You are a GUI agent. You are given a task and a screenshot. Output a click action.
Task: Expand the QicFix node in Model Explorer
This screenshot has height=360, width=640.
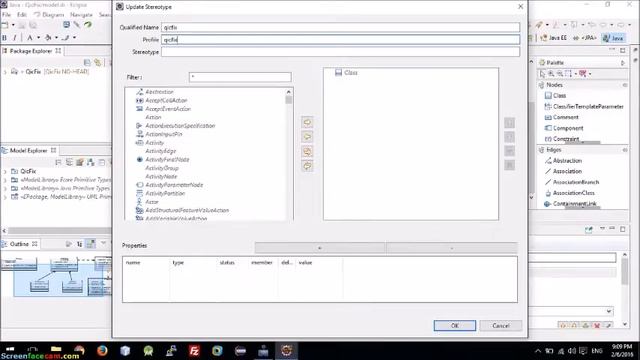click(x=5, y=171)
